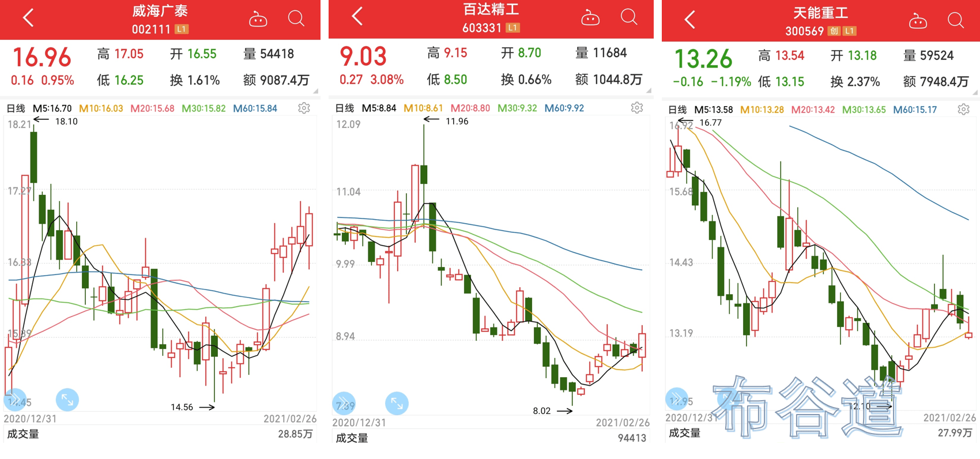Open robot assistant on 百达精工 panel

[x=590, y=18]
